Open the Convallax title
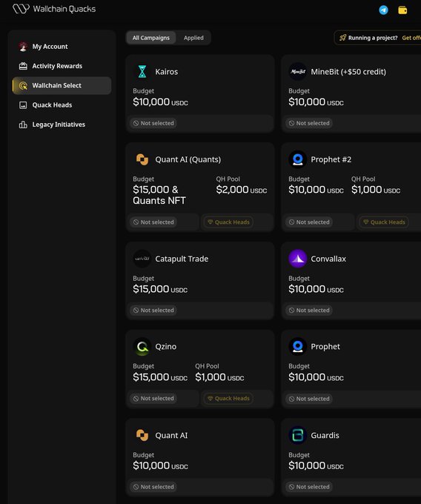This screenshot has height=504, width=421. tap(328, 259)
